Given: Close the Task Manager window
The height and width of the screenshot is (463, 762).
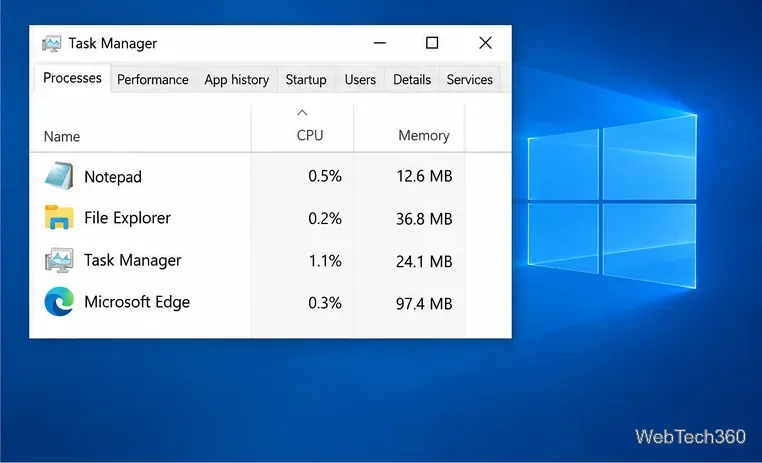Looking at the screenshot, I should pos(485,43).
